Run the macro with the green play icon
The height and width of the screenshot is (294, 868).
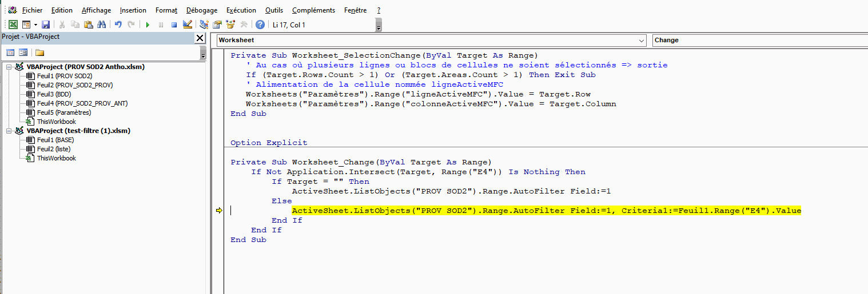(148, 25)
